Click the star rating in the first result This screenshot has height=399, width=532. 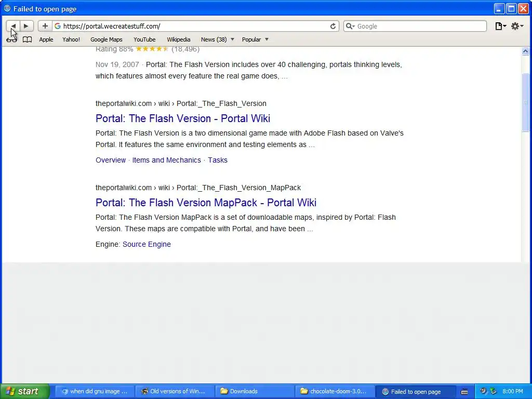click(x=152, y=49)
